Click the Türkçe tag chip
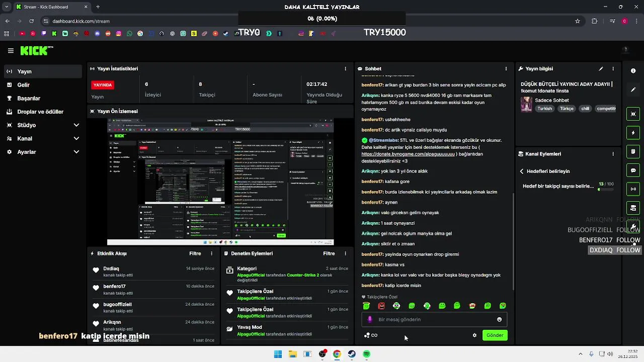644x362 pixels. pyautogui.click(x=567, y=109)
